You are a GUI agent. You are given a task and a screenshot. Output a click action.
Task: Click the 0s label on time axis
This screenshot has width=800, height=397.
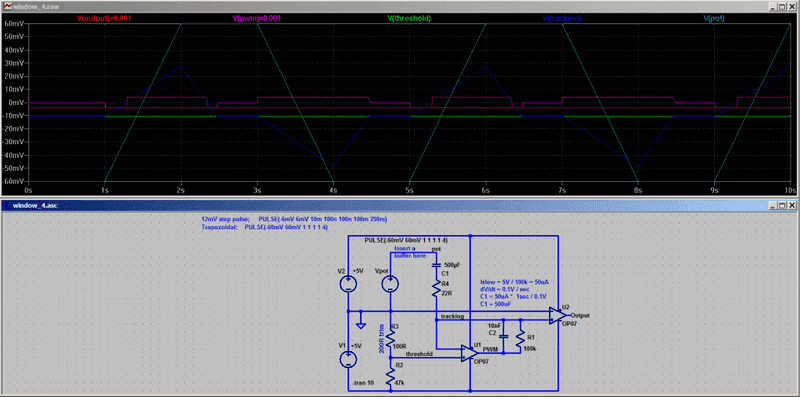coord(29,189)
